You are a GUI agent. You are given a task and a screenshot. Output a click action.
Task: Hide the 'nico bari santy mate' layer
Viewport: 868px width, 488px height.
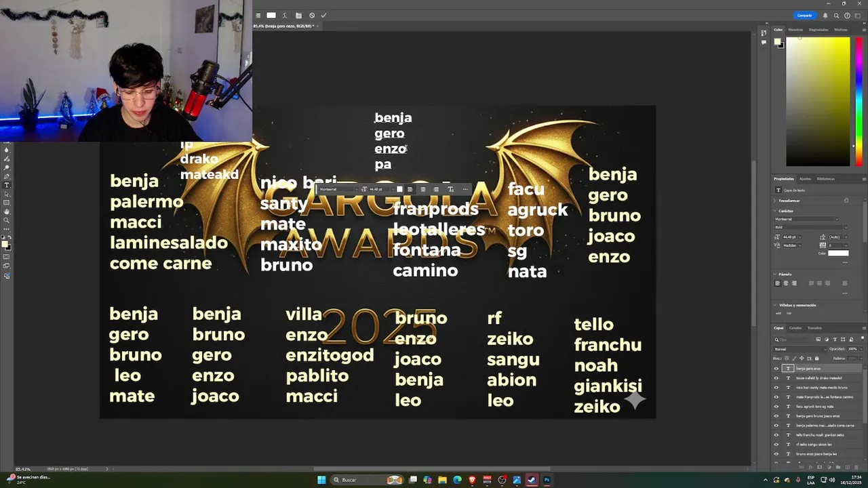tap(776, 388)
